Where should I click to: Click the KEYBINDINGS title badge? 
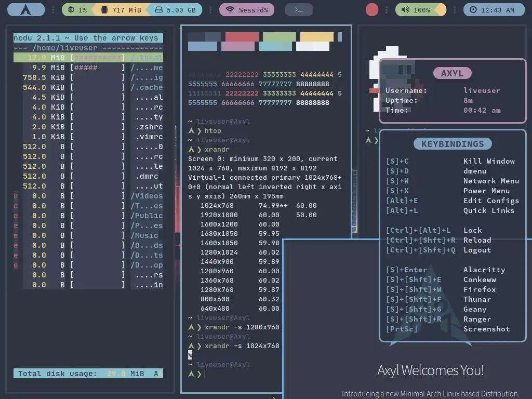tap(453, 144)
